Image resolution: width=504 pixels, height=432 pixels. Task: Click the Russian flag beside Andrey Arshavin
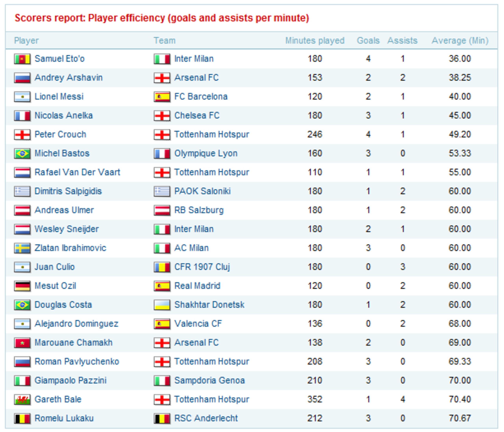pos(22,78)
